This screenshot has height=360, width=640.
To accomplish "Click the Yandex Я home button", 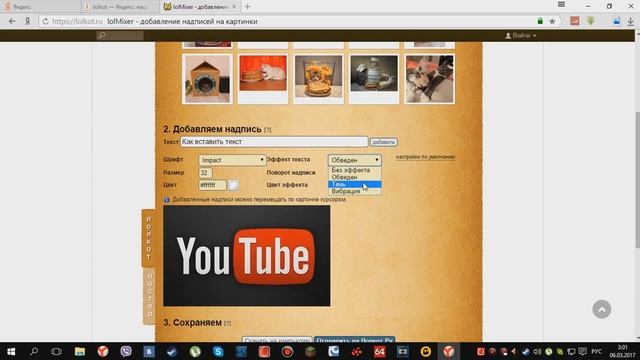I will 27,21.
